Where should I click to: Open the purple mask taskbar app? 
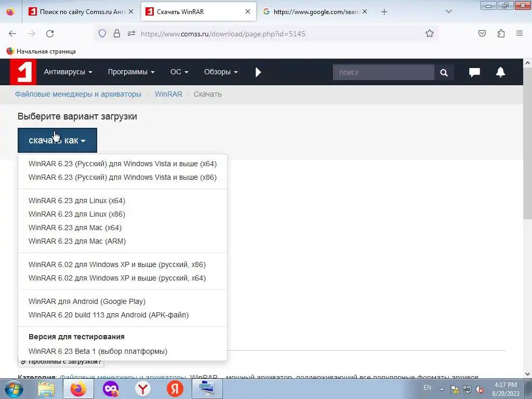pyautogui.click(x=111, y=389)
